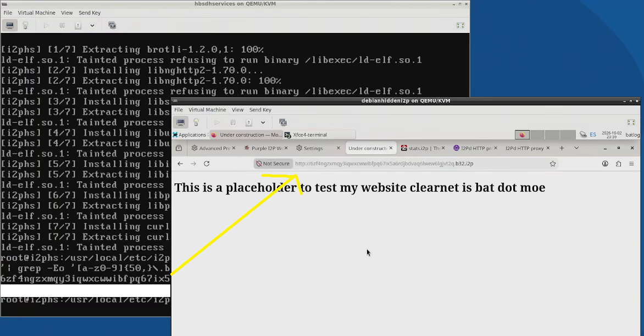Viewport: 644px width, 336px height.
Task: Click the ES keyboard layout indicator
Action: pyautogui.click(x=593, y=135)
